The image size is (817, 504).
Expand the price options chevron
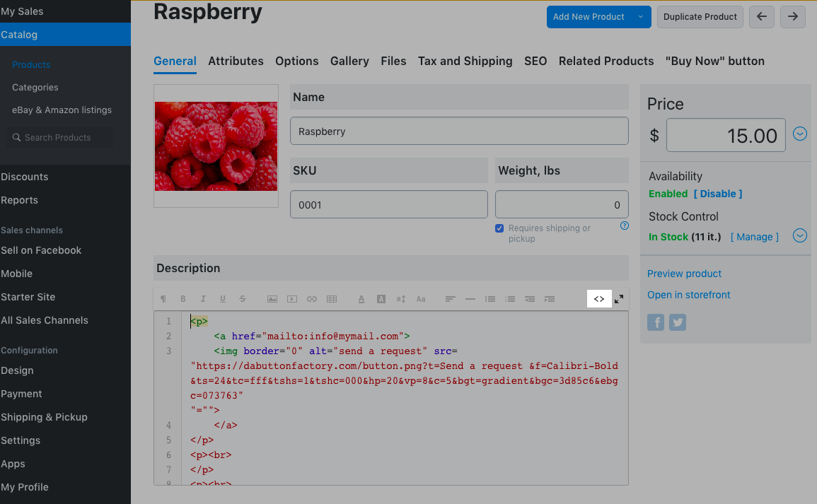pyautogui.click(x=800, y=134)
